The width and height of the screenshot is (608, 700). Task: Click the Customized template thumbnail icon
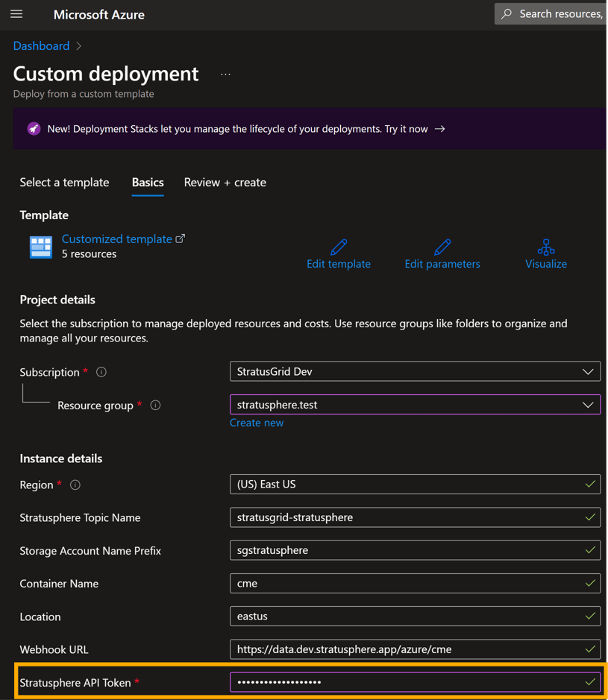tap(40, 245)
